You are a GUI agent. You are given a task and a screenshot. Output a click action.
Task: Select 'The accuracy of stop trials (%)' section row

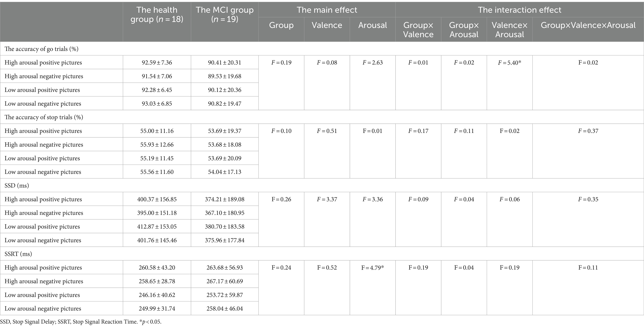tap(322, 117)
